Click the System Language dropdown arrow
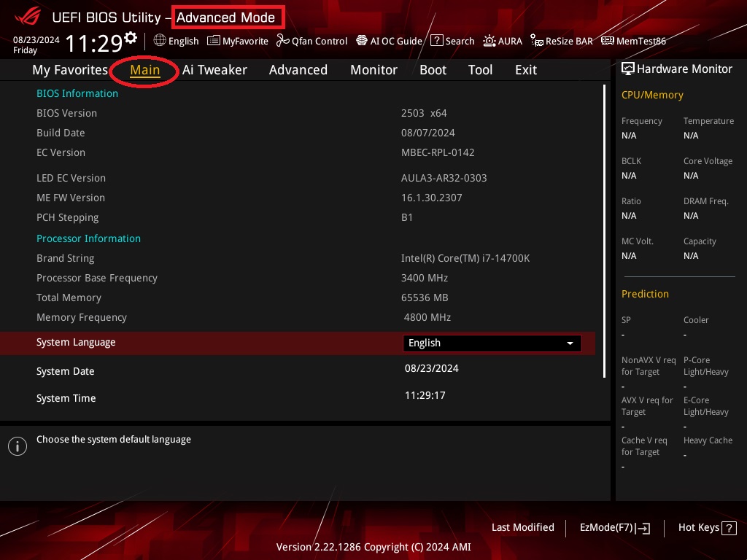 (x=570, y=343)
